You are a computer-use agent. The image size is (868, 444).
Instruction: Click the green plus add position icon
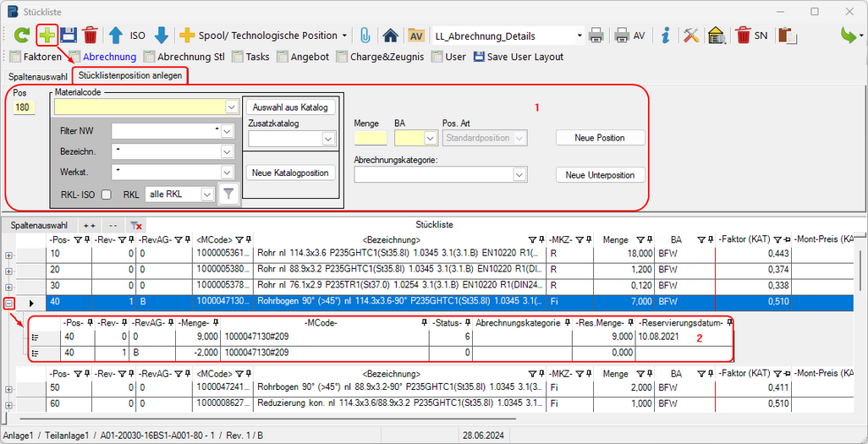44,36
